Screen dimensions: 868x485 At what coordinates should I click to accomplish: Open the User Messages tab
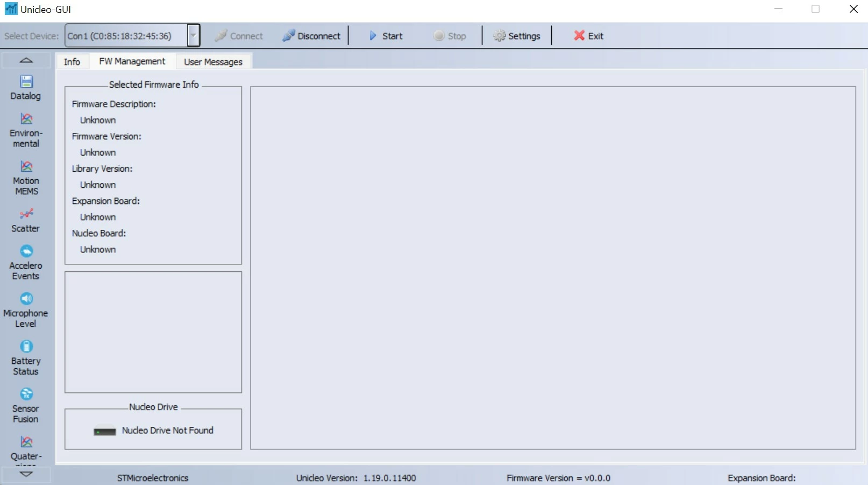pos(214,62)
